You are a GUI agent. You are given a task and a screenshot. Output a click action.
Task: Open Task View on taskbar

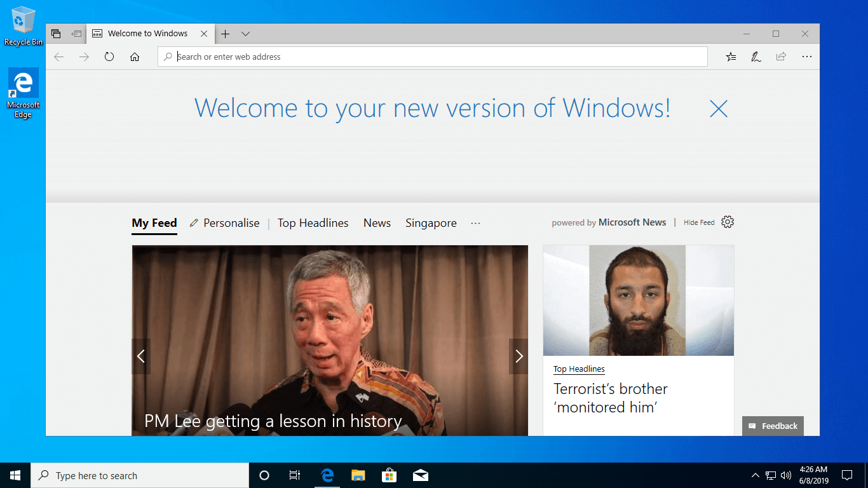point(295,475)
